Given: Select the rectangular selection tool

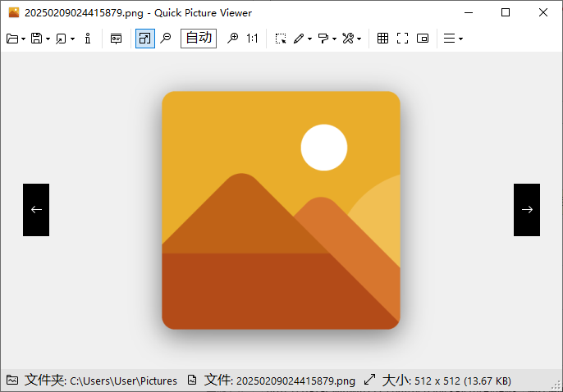Looking at the screenshot, I should pyautogui.click(x=281, y=39).
